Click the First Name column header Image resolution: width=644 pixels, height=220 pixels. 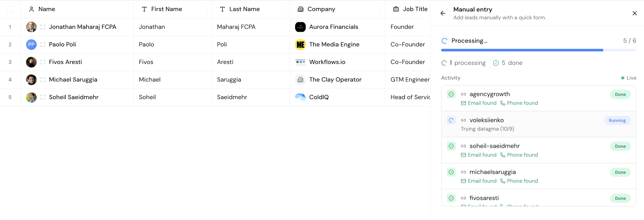point(166,9)
